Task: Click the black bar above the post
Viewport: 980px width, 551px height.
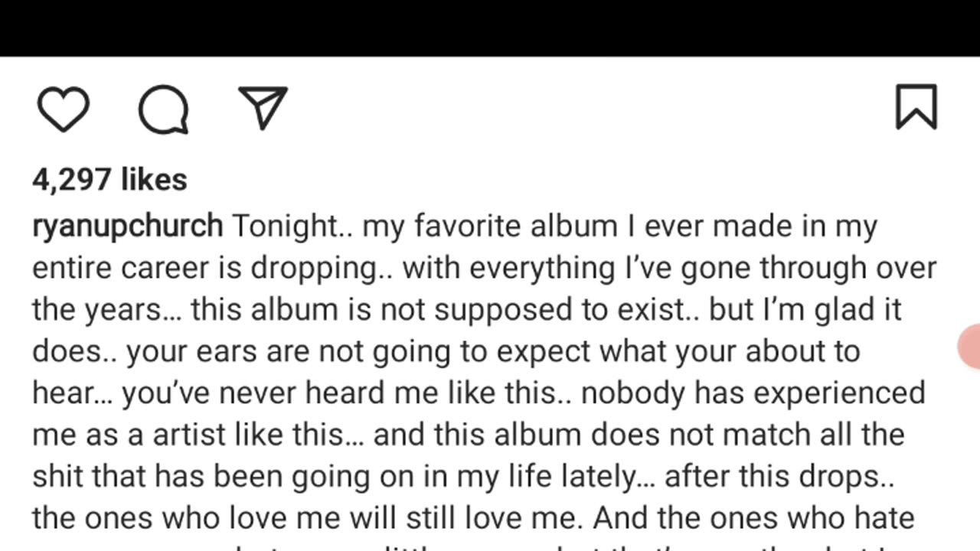Action: (490, 28)
